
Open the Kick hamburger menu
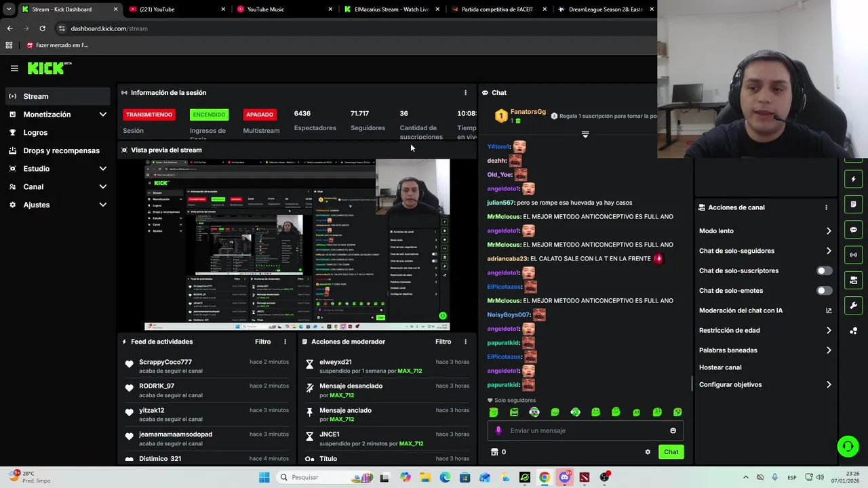(x=14, y=68)
